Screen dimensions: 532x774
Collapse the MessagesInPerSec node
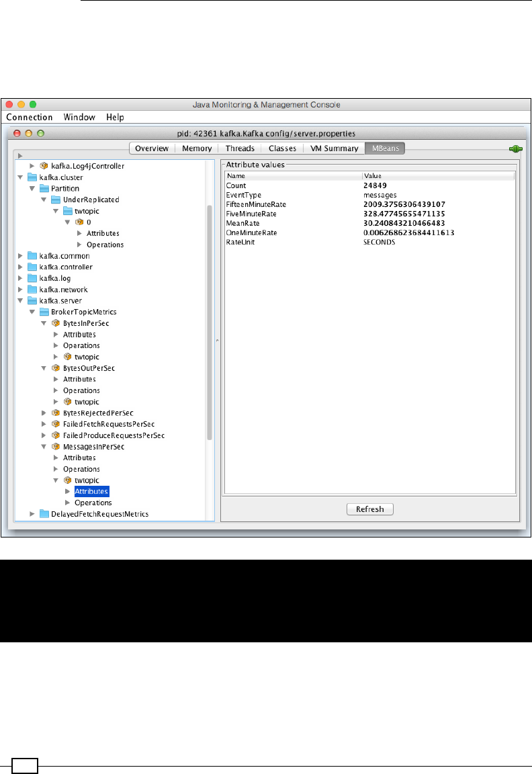coord(44,447)
